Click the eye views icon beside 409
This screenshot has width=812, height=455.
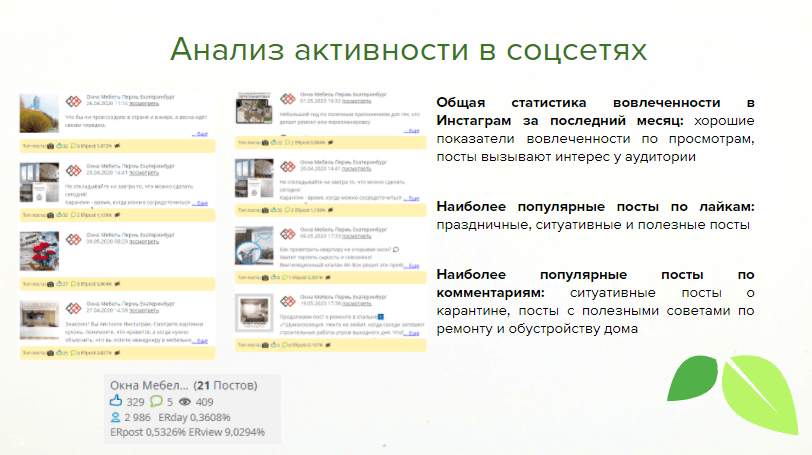coord(185,402)
